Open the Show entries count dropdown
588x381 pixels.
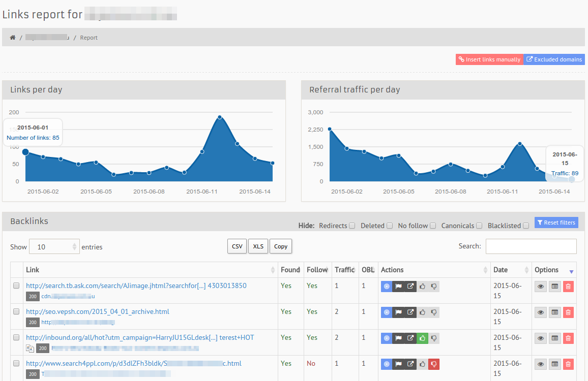tap(54, 247)
